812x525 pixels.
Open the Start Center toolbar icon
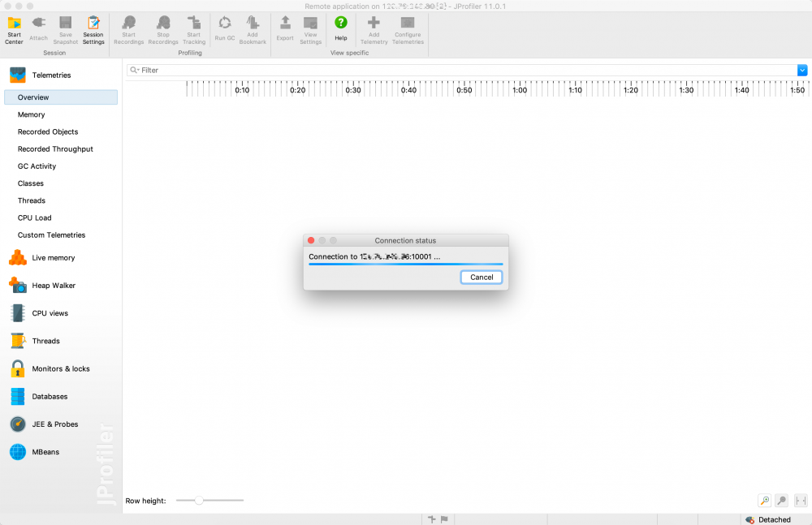click(14, 30)
